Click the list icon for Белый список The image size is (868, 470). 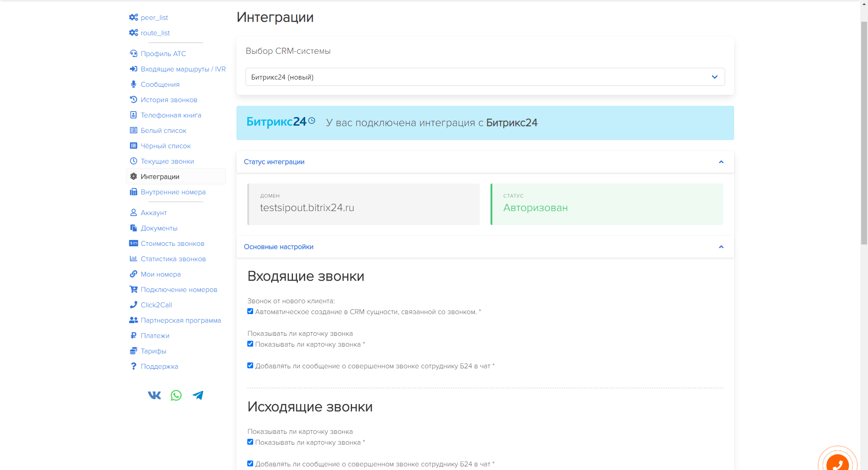tap(133, 130)
